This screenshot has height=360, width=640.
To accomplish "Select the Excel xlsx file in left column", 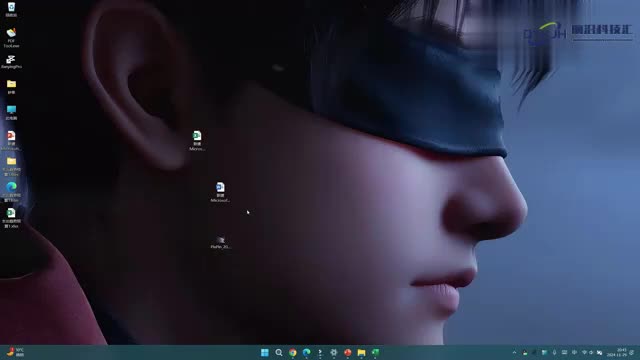I will click(11, 218).
